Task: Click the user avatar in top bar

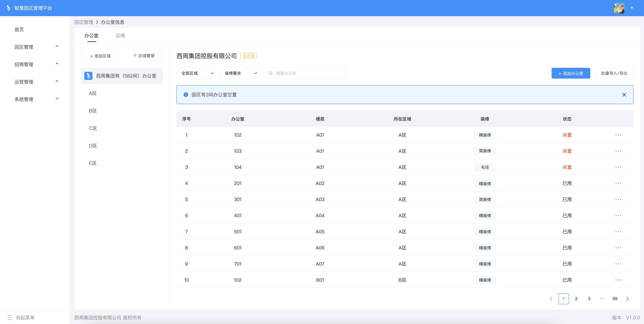Action: point(619,8)
